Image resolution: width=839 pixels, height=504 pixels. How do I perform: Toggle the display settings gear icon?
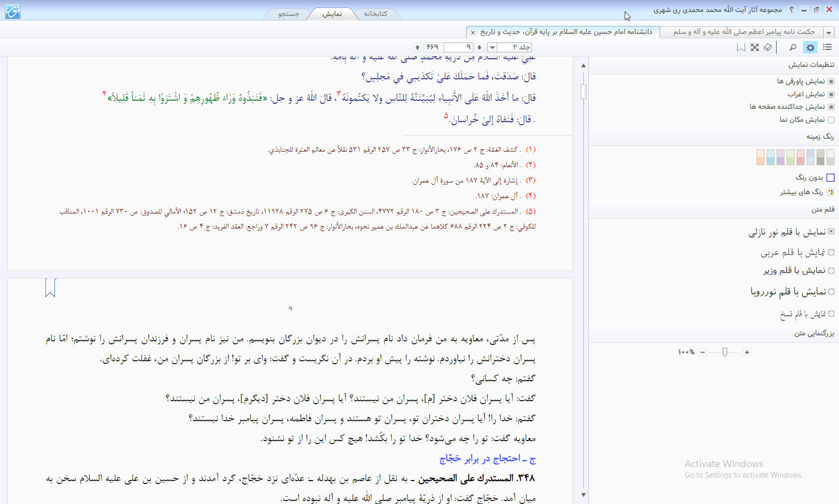tap(810, 47)
